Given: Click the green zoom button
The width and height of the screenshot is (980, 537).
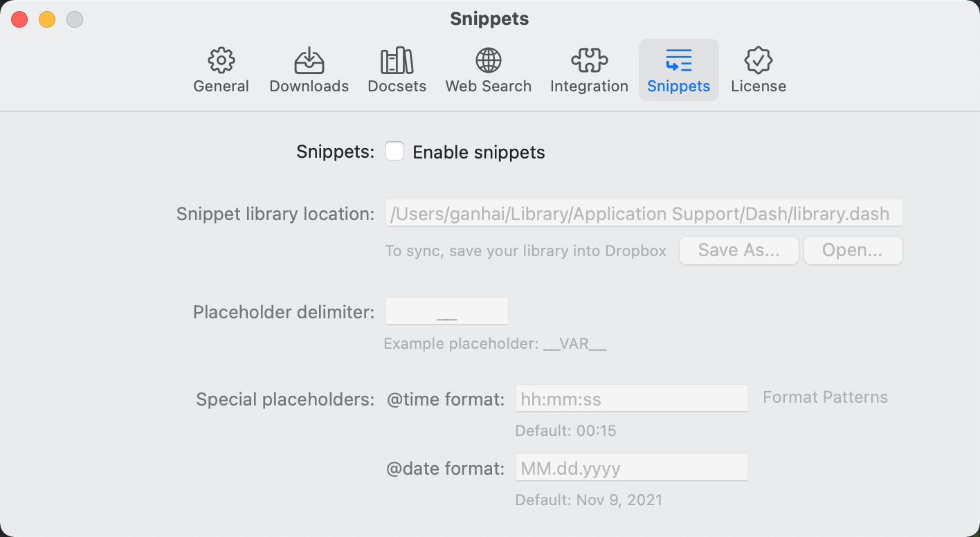Looking at the screenshot, I should [74, 19].
